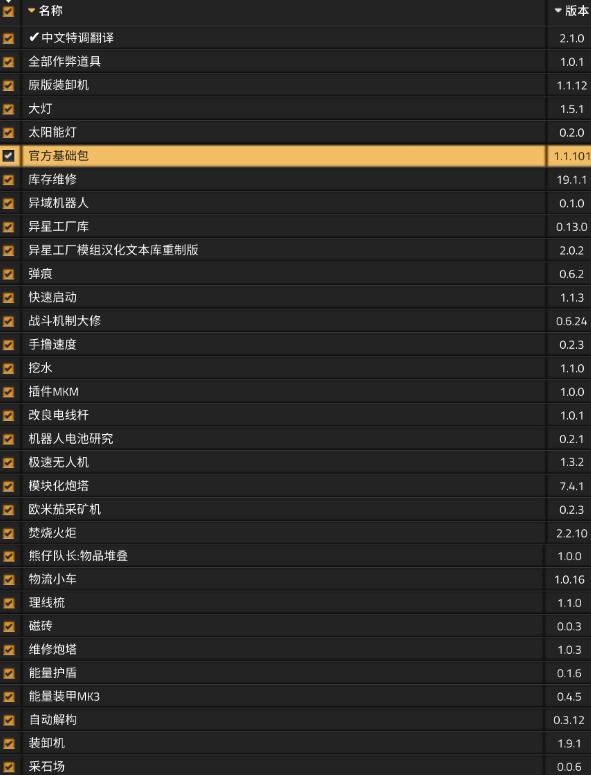This screenshot has width=591, height=775.
Task: Uncheck the 改良电线杆 mod checkbox
Action: (8, 415)
